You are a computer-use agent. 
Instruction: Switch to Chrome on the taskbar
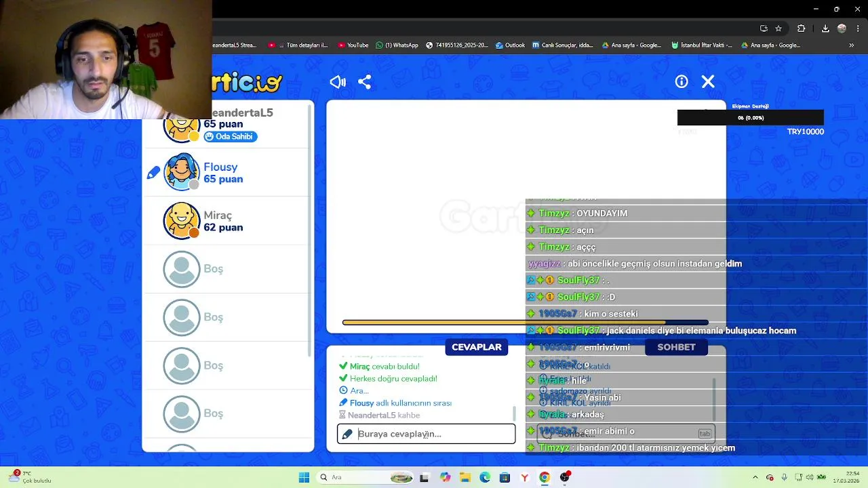545,477
